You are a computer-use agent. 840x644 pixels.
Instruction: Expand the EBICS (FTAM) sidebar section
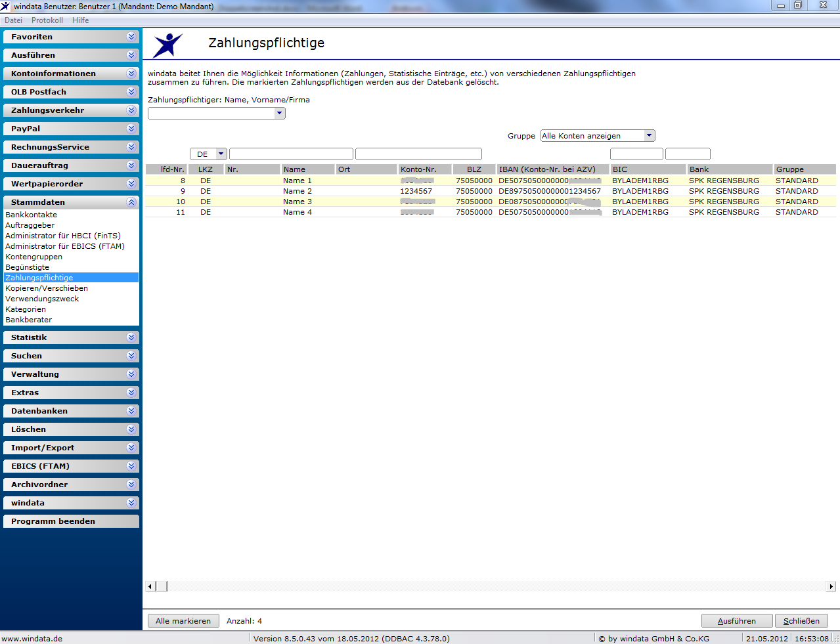coord(71,466)
